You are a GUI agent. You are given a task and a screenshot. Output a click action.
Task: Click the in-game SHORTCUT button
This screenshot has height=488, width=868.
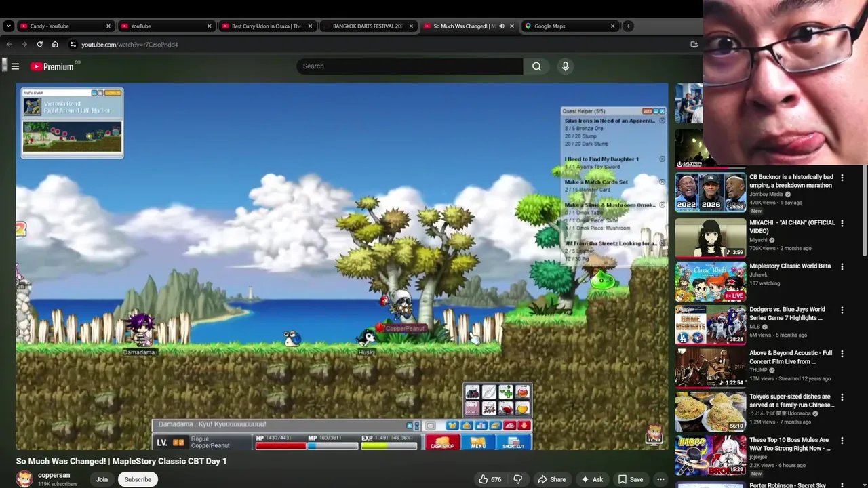pyautogui.click(x=513, y=443)
